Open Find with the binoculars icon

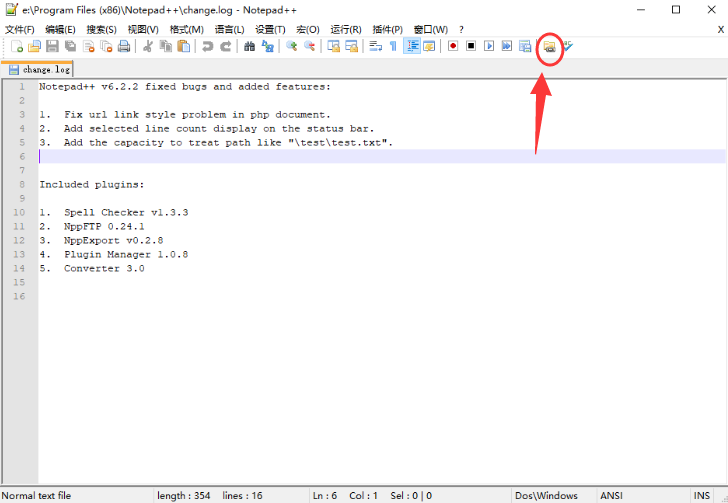(249, 46)
